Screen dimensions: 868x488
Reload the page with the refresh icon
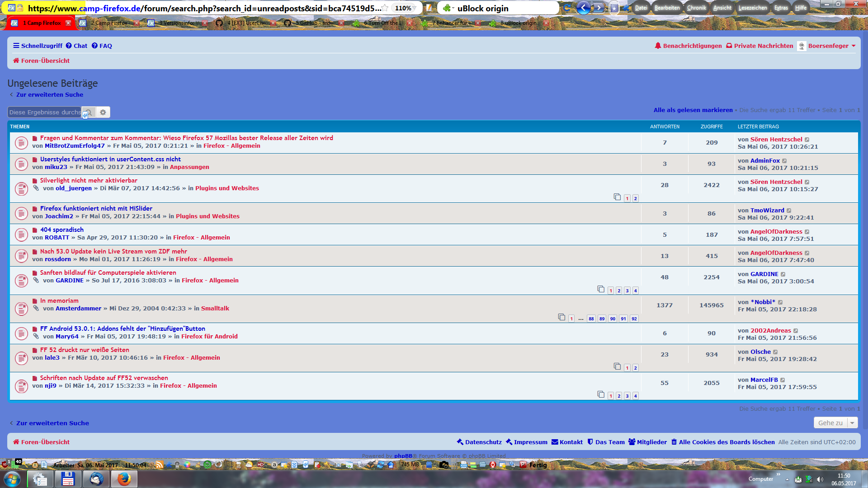tap(567, 8)
